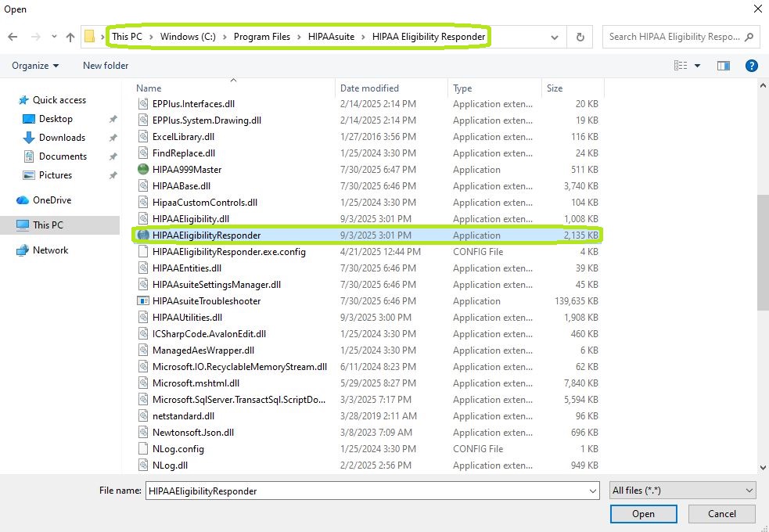Select the netstandard.dll file
Screen dimensions: 769x532
pyautogui.click(x=183, y=416)
